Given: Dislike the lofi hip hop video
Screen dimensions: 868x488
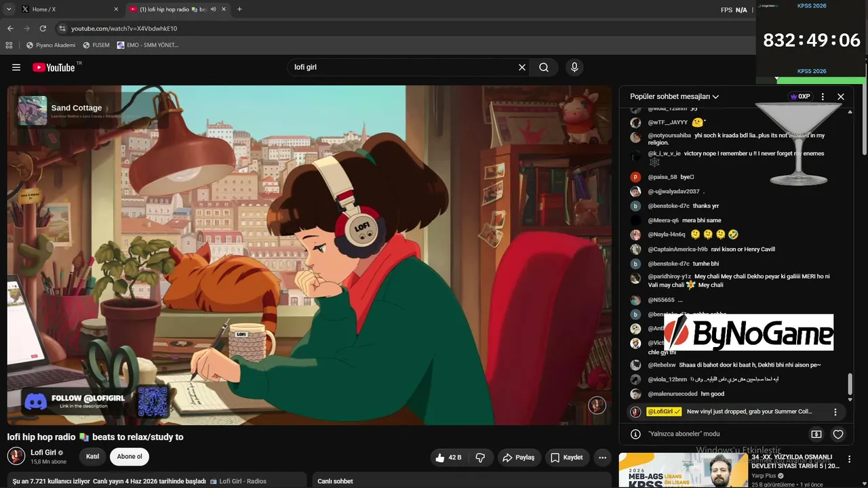Looking at the screenshot, I should (480, 457).
